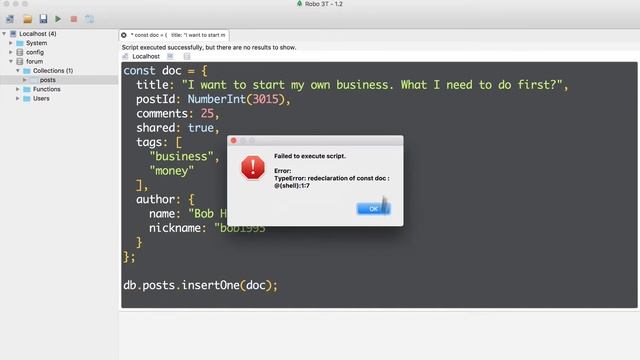The width and height of the screenshot is (640, 360).
Task: Click the Localhost connection label above editor
Action: click(x=146, y=56)
